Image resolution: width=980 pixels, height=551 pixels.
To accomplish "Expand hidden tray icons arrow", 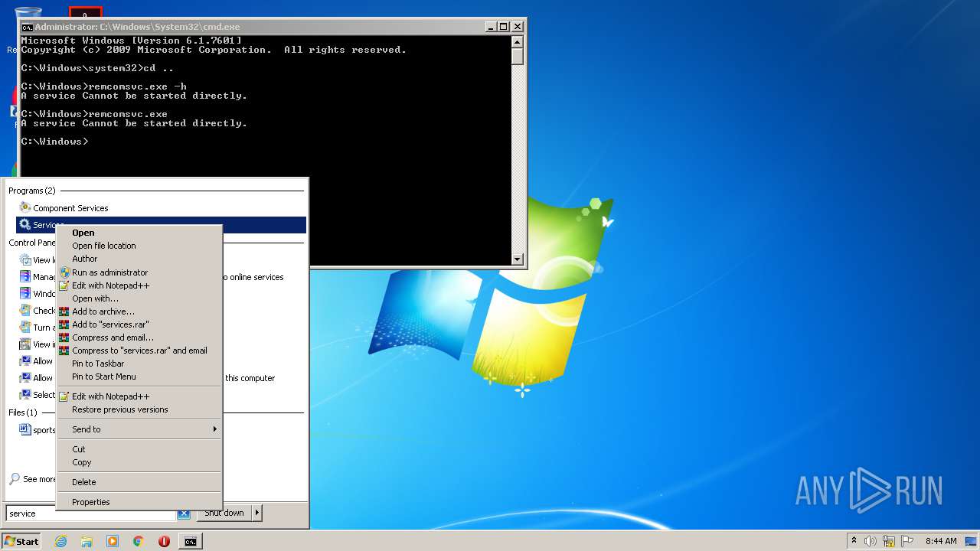I will click(x=854, y=541).
